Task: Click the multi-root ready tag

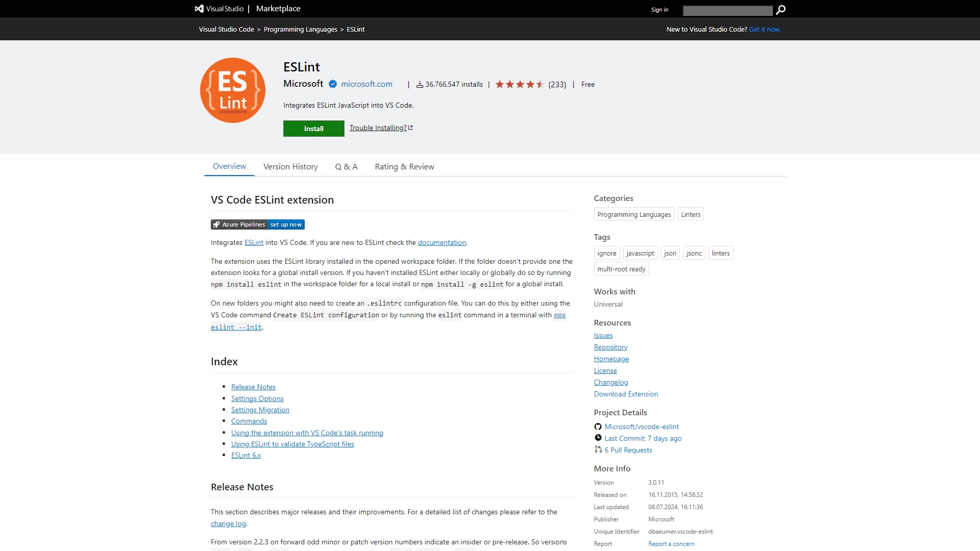Action: 621,269
